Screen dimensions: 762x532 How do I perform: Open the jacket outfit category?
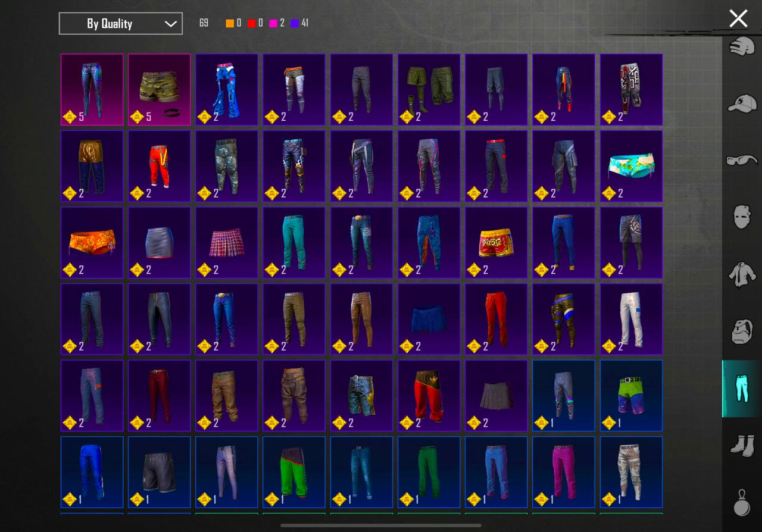(x=742, y=274)
